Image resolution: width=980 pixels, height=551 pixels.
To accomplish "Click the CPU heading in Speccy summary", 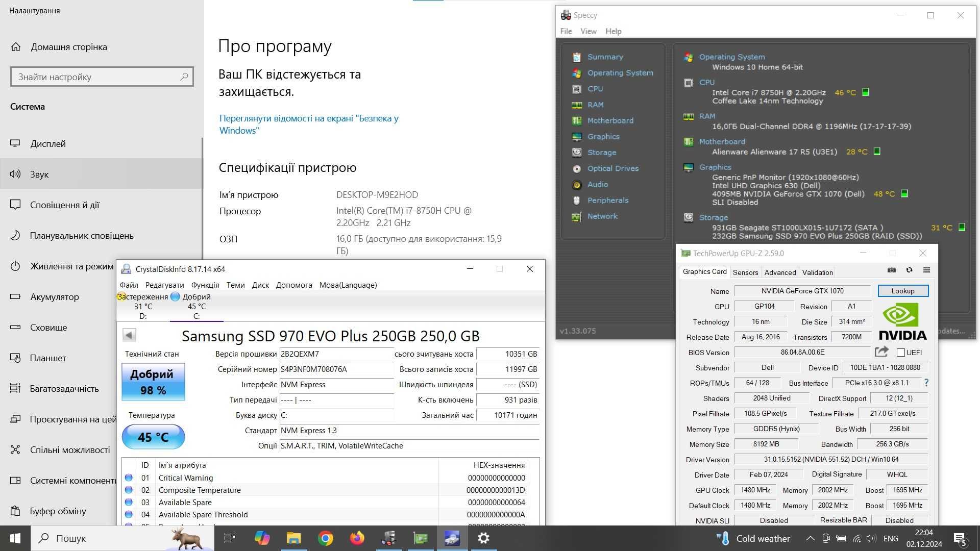I will coord(706,82).
